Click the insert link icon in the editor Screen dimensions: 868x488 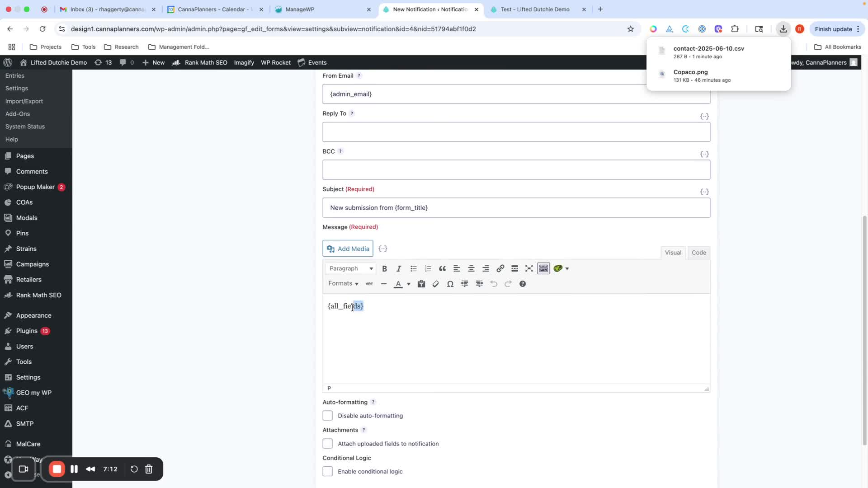point(500,268)
